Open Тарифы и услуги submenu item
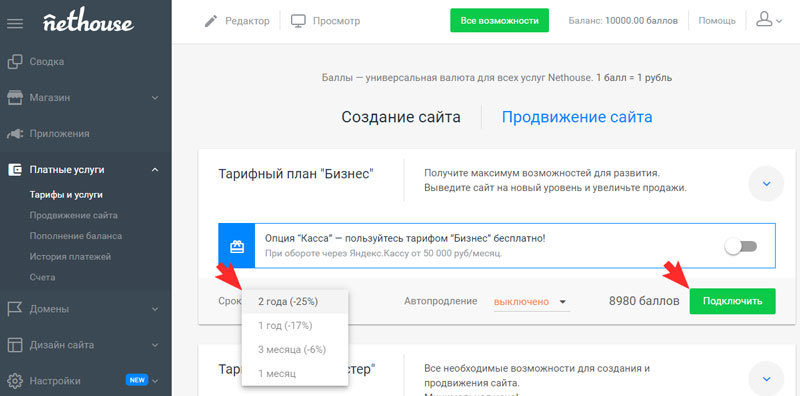The height and width of the screenshot is (396, 800). (x=66, y=195)
